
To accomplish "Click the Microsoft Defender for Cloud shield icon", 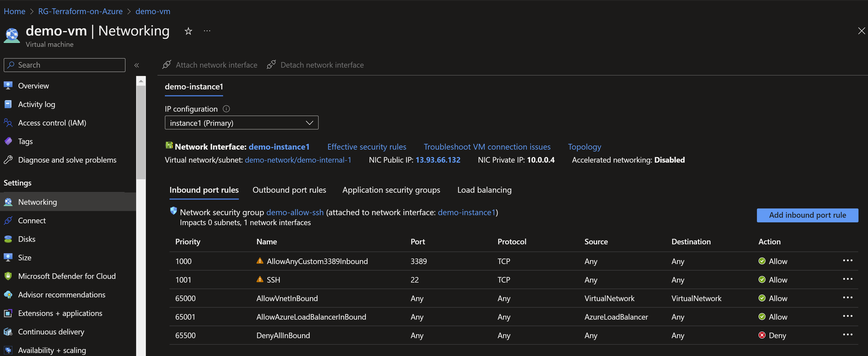I will (8, 276).
